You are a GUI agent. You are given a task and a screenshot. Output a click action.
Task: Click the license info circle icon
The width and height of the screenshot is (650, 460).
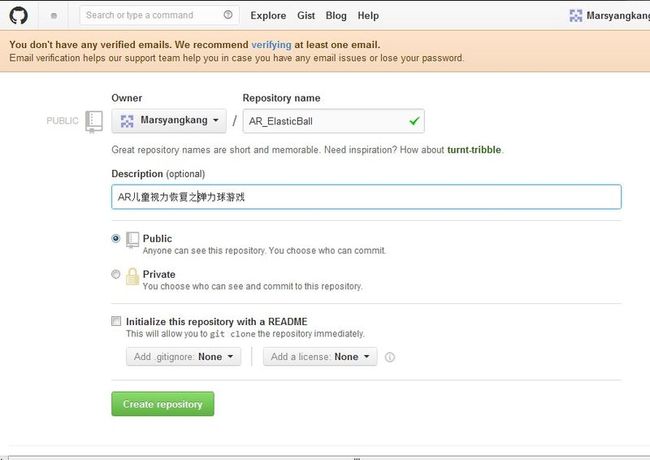(x=390, y=357)
